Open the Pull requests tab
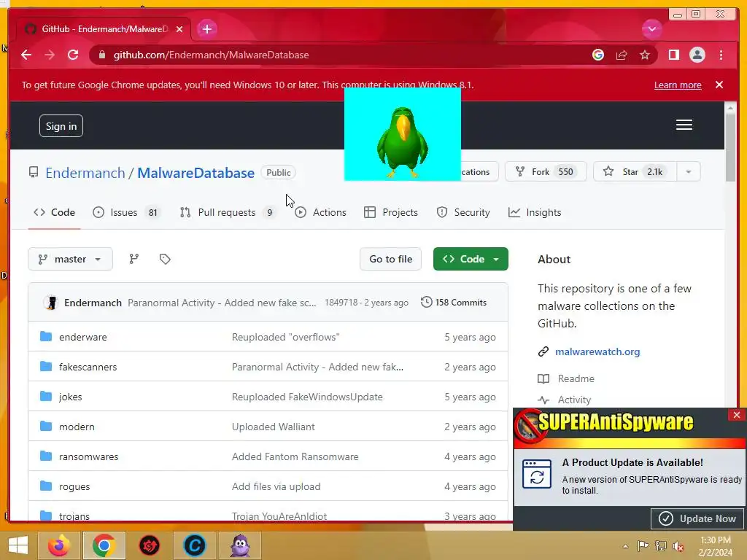This screenshot has height=560, width=747. pyautogui.click(x=228, y=212)
